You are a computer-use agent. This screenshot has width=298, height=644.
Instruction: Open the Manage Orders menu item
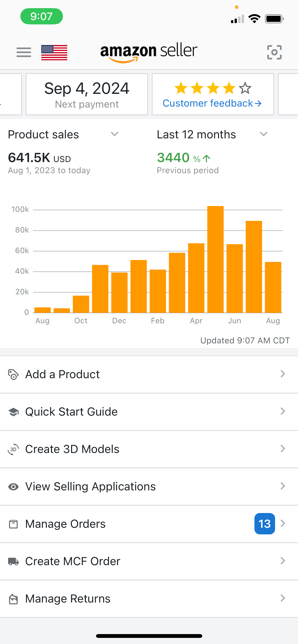pos(65,524)
